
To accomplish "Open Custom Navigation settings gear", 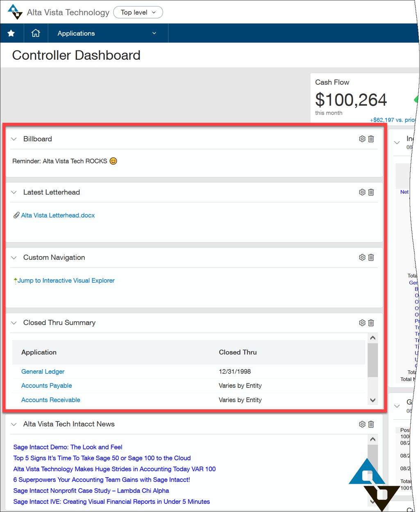I will coord(362,257).
